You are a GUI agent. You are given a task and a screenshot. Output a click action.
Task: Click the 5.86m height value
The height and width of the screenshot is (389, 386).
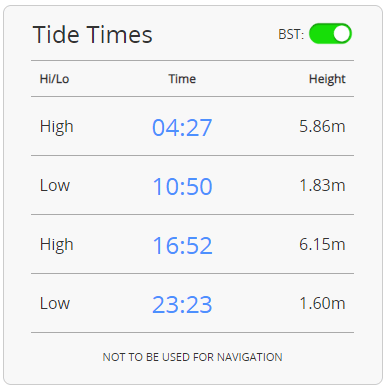pos(322,126)
